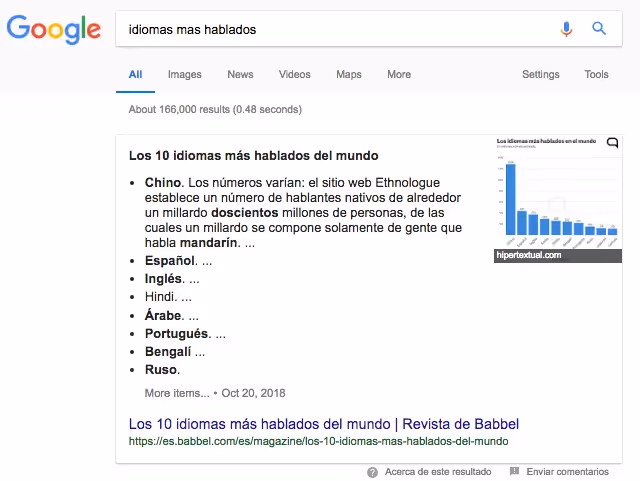This screenshot has width=640, height=481.
Task: Click the Hindi list entry
Action: point(168,297)
